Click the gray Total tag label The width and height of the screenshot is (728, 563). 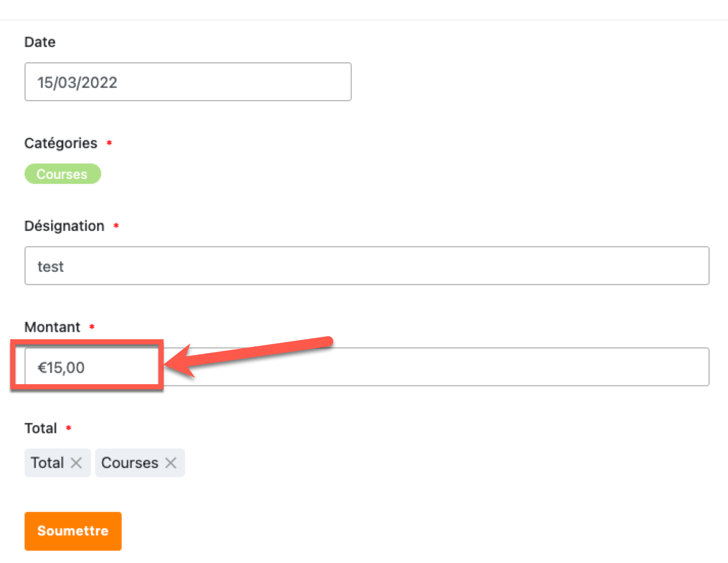[48, 463]
